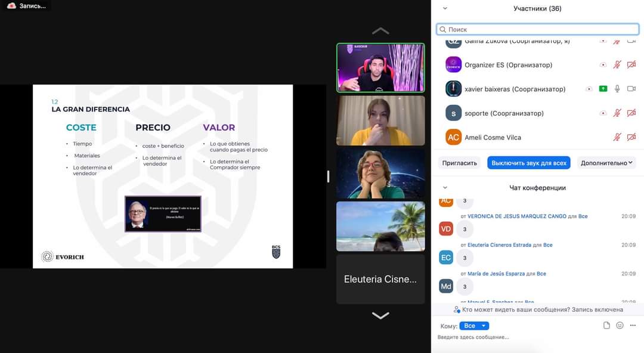This screenshot has width=644, height=353.
Task: Start Organizer ES video camera
Action: pos(631,64)
